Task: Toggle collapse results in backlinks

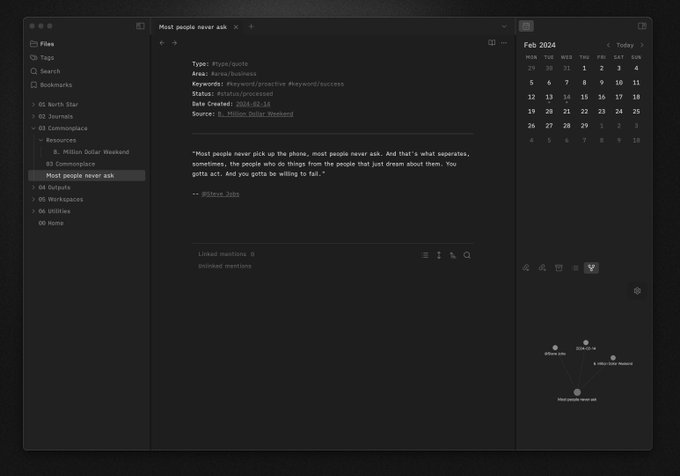Action: point(425,255)
